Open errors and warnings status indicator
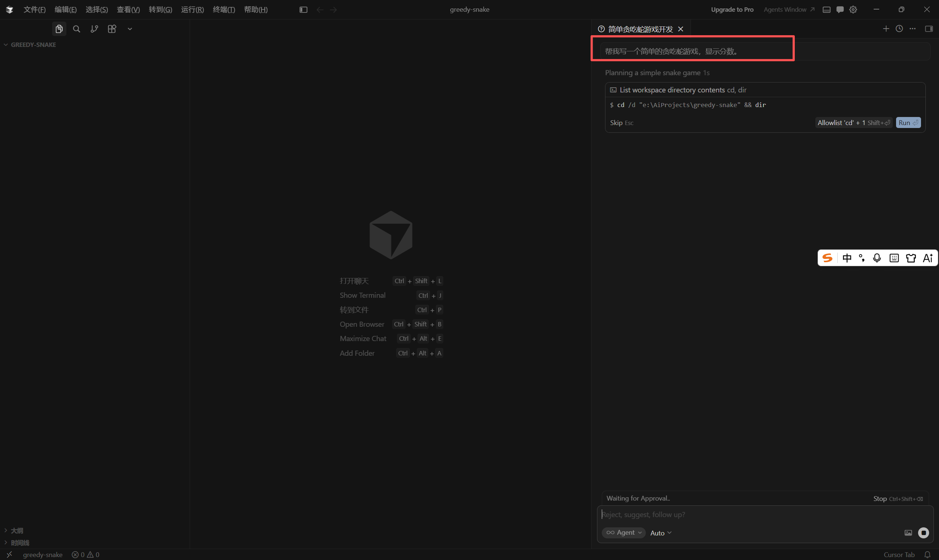 coord(85,554)
